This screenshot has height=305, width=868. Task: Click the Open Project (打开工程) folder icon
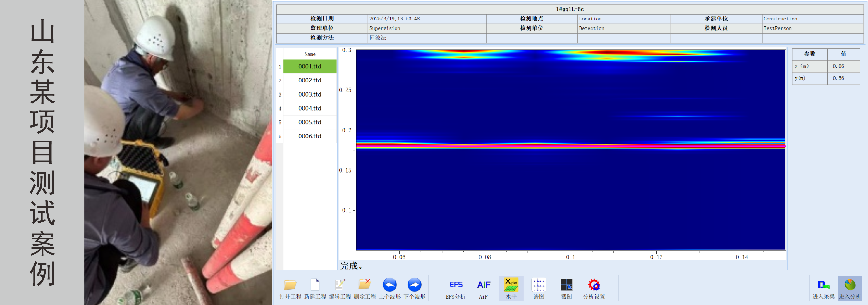tap(290, 285)
